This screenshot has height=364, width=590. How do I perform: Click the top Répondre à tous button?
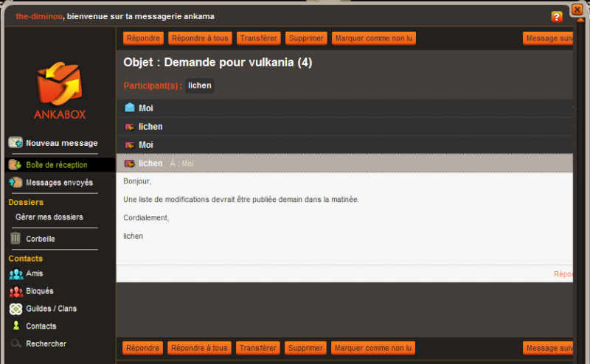click(200, 38)
